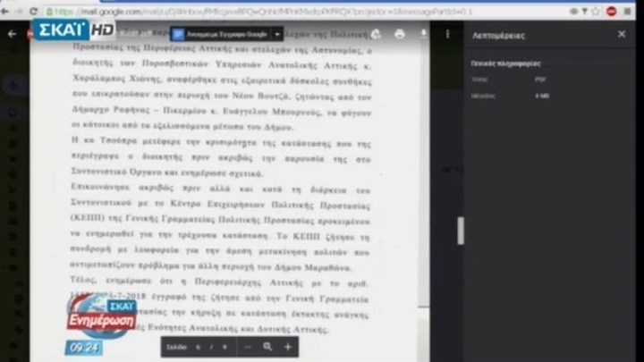The image size is (644, 362).
Task: Print the PDF document
Action: tap(400, 34)
